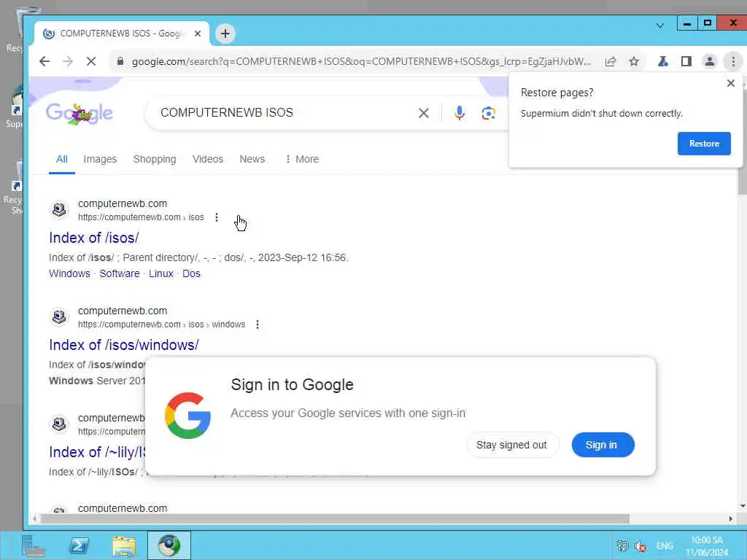Go back to the previous page

[44, 61]
